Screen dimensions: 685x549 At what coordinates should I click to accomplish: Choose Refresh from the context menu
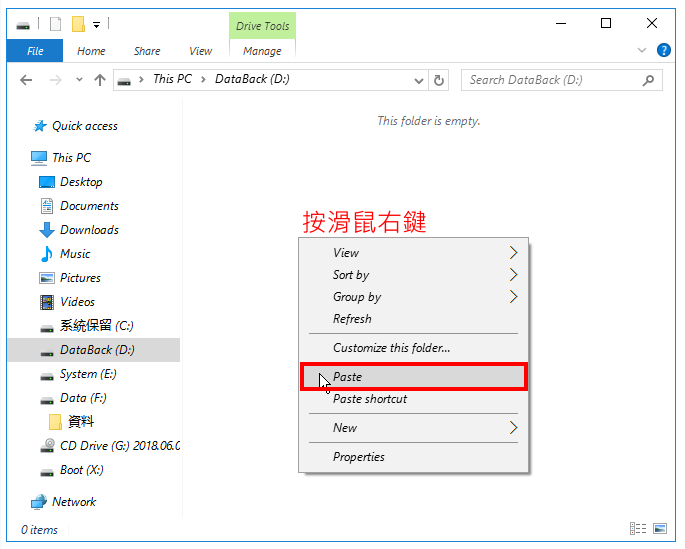(413, 319)
